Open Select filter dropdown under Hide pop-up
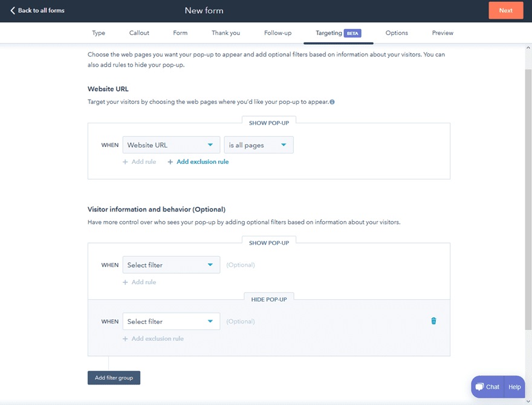The image size is (532, 405). [171, 322]
